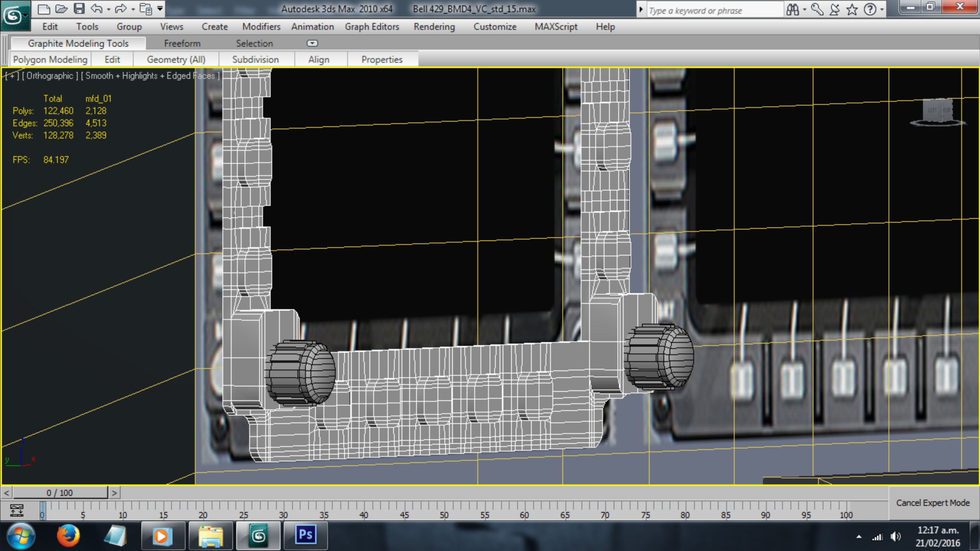
Task: Open the 3ds Max application button
Action: click(x=15, y=16)
